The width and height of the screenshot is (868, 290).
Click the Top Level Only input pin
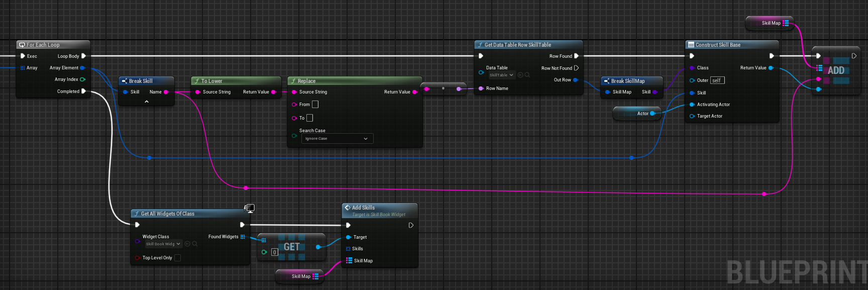coord(138,258)
